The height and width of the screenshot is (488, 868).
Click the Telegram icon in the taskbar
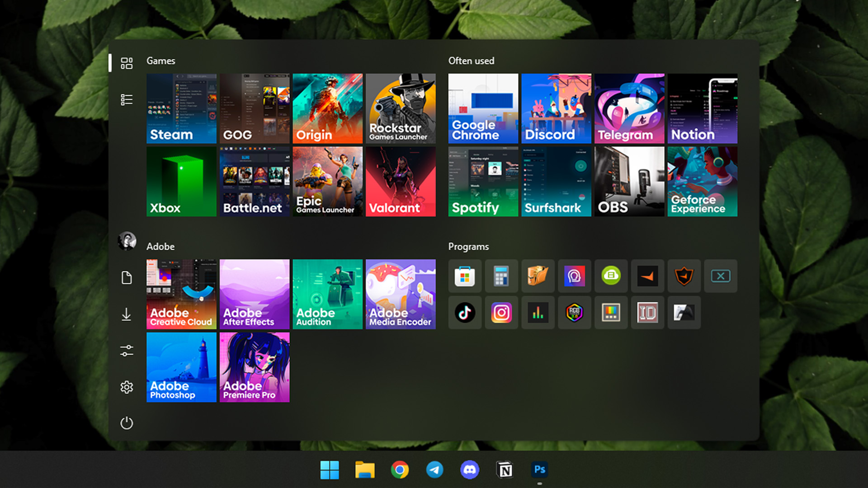click(434, 470)
